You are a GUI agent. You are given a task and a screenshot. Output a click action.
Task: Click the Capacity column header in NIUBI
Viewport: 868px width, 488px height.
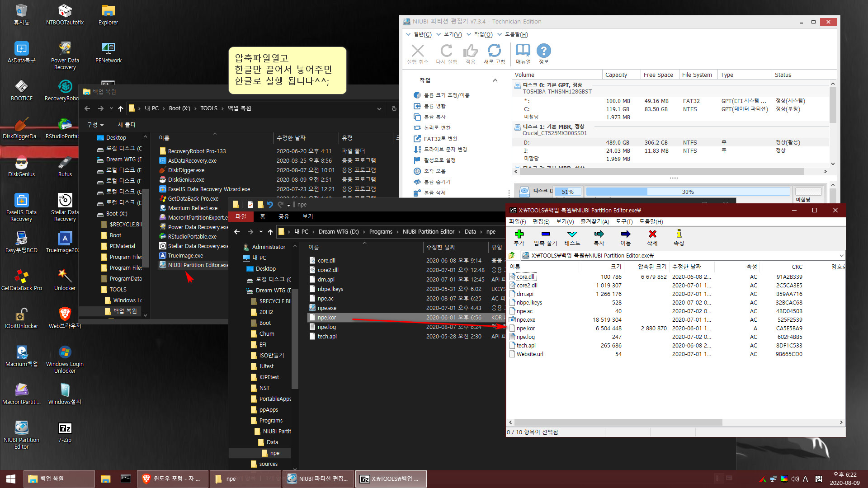pos(622,75)
